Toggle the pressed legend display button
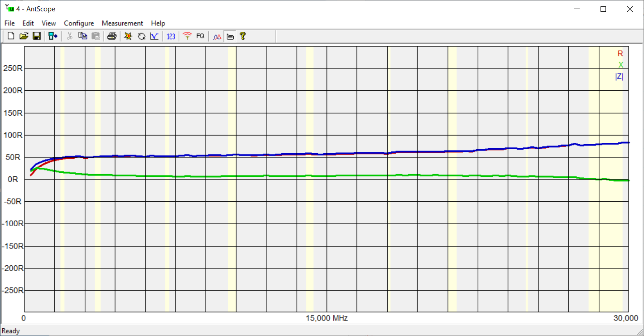The width and height of the screenshot is (644, 336). [x=230, y=36]
